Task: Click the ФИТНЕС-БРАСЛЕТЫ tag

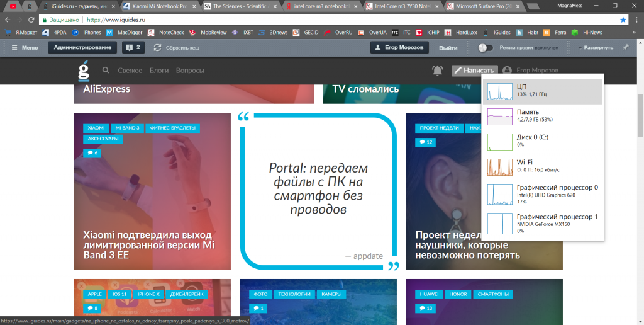Action: [x=172, y=128]
